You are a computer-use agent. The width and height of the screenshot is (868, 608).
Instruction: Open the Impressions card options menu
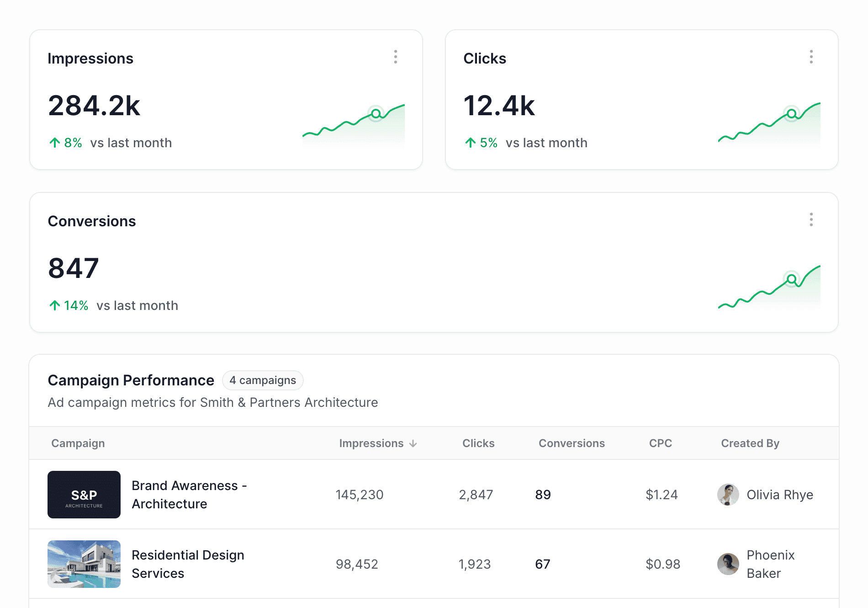tap(396, 57)
